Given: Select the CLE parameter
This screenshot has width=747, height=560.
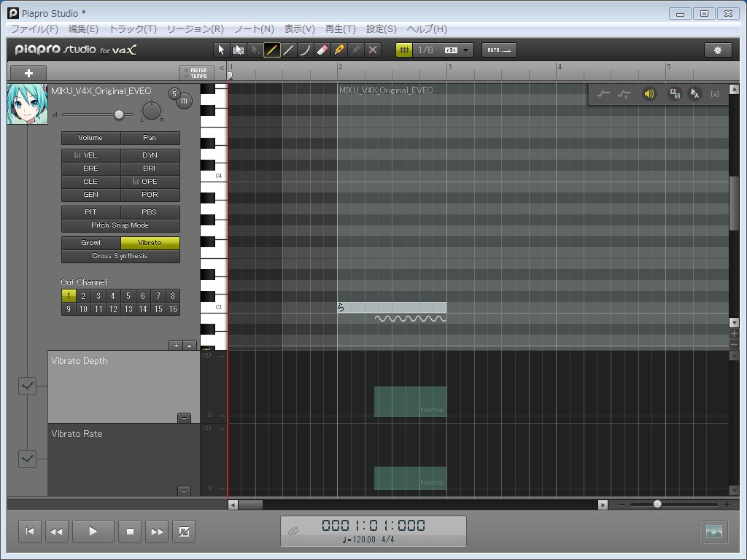Looking at the screenshot, I should tap(90, 182).
